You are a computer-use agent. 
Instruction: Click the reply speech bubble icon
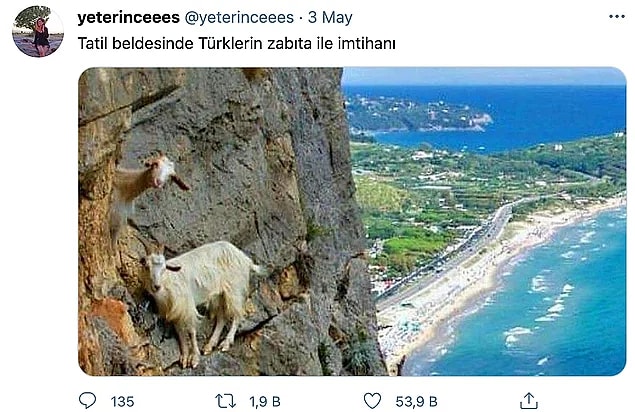87,400
